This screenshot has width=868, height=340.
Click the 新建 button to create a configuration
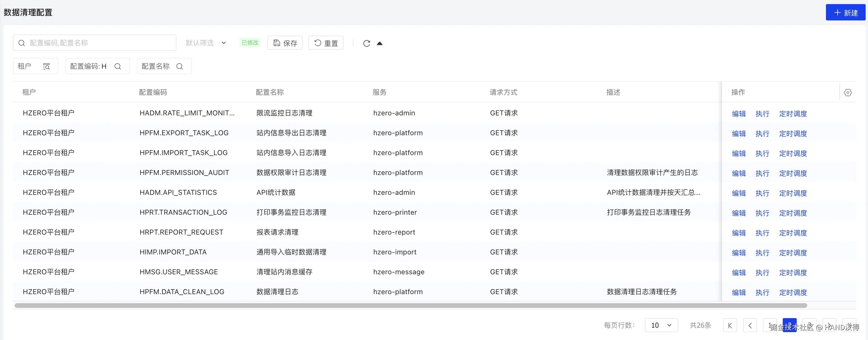tap(845, 13)
